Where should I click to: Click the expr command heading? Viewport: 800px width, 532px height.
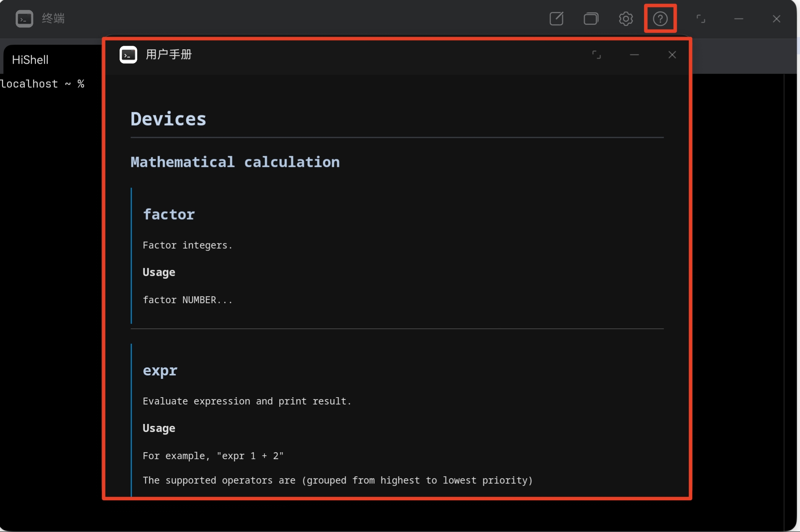(160, 370)
